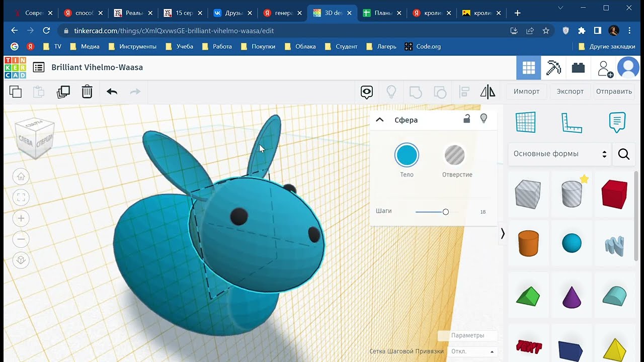The image size is (644, 362).
Task: Toggle show-all lightbulb in toolbar
Action: coord(391,92)
